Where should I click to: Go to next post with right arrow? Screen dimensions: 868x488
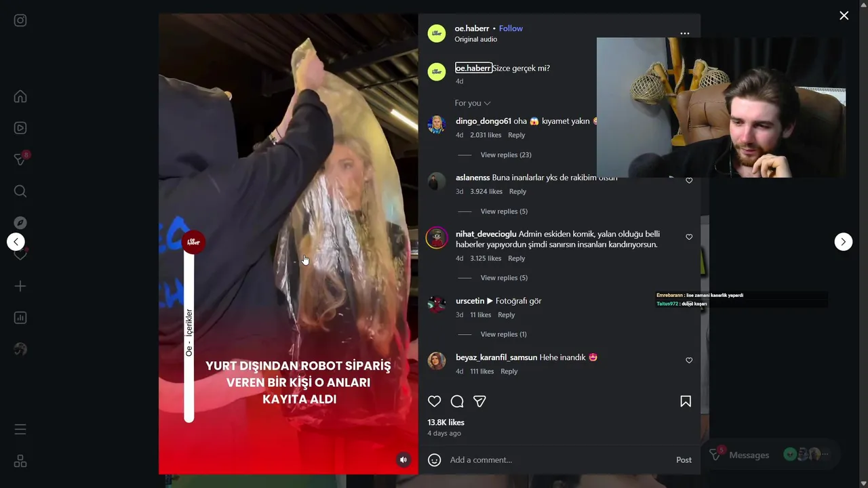tap(843, 241)
